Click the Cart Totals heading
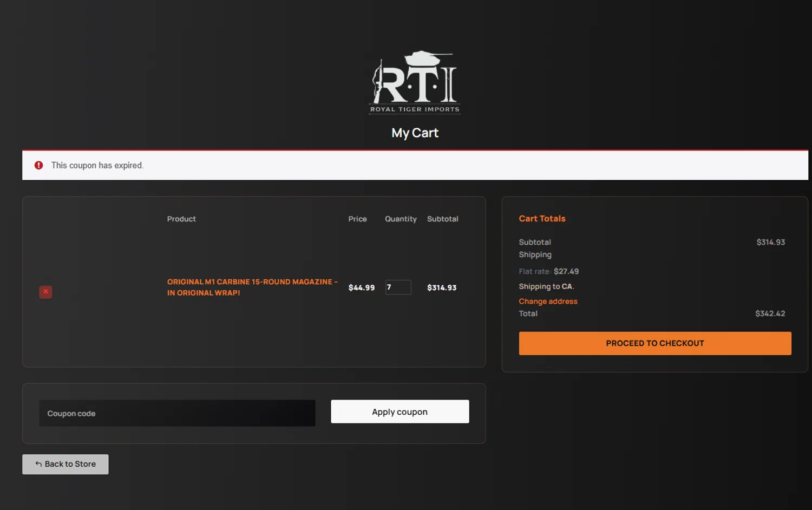This screenshot has width=812, height=510. pyautogui.click(x=542, y=219)
